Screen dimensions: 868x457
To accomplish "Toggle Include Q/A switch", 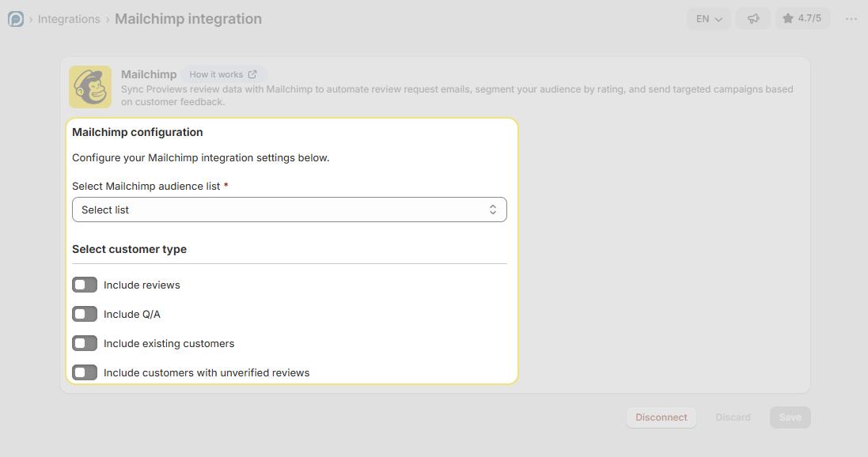I will coord(85,314).
